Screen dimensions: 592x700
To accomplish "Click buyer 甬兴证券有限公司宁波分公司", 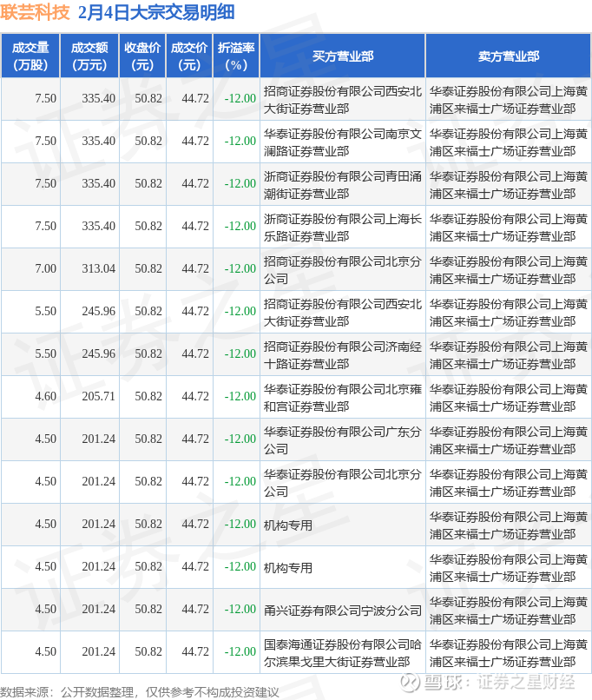I will (x=343, y=611).
